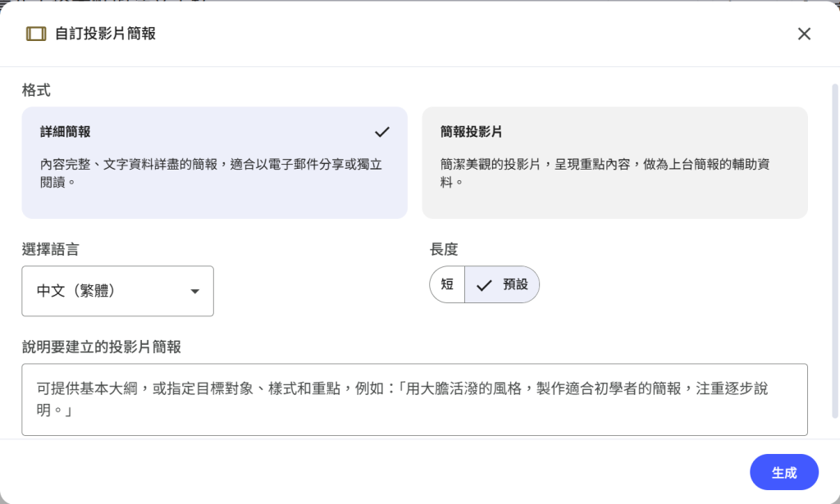Click the 格式 section label
The width and height of the screenshot is (840, 504).
coord(36,89)
